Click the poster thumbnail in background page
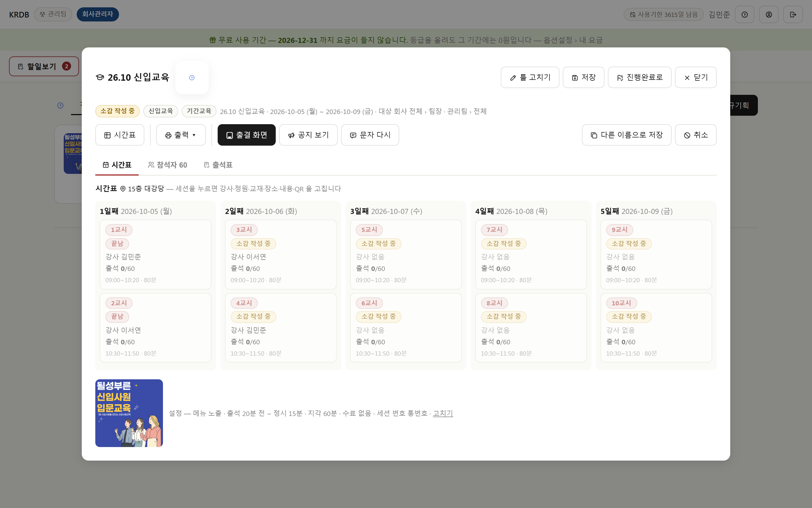The height and width of the screenshot is (508, 812). click(73, 154)
